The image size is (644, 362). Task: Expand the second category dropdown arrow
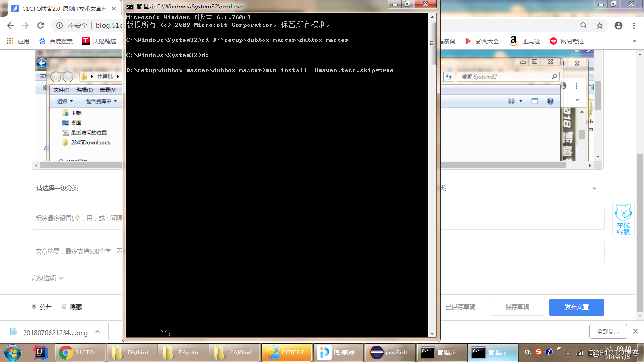coord(594,189)
